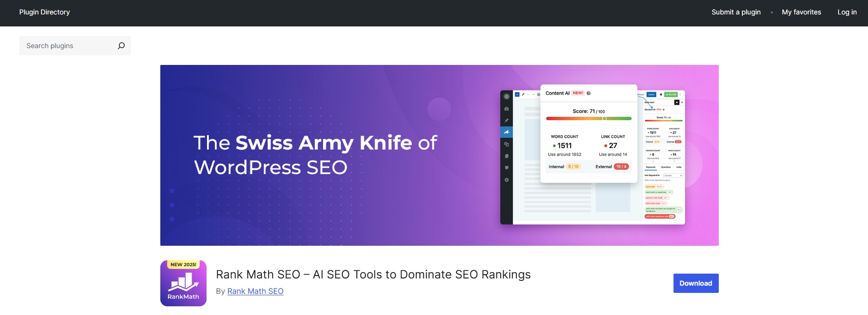Click the WORD COUNT 1511 value
Screen dimensions: 868x315
tap(564, 146)
